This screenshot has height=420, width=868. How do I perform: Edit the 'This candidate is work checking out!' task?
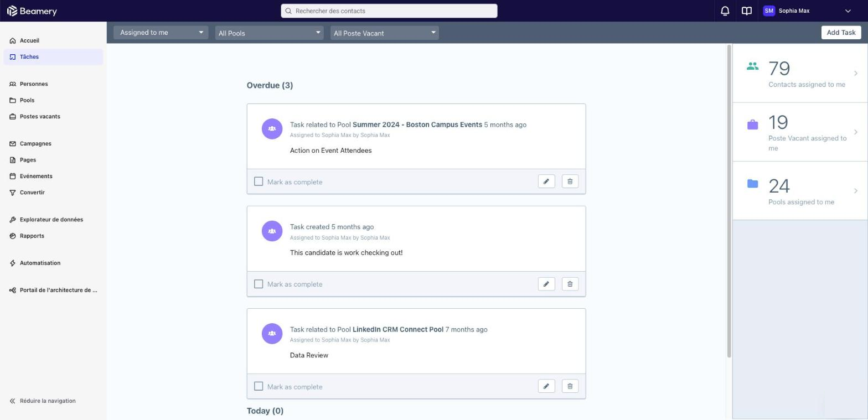[x=546, y=284]
